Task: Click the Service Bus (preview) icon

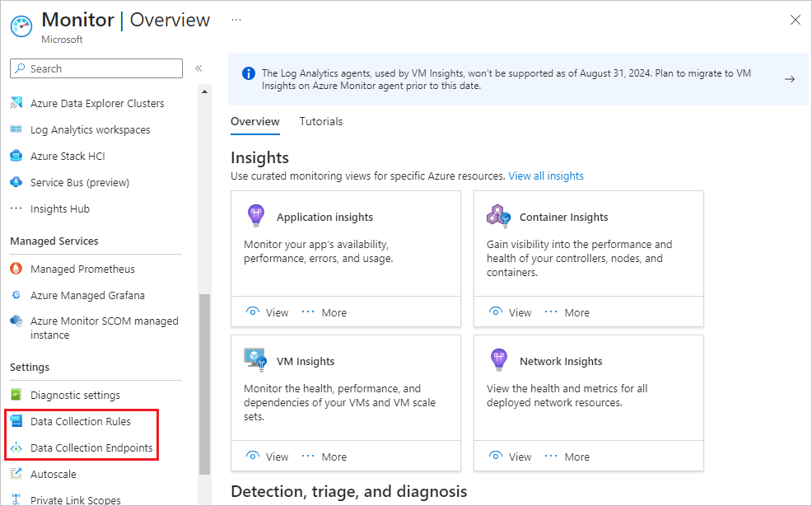Action: pos(16,183)
